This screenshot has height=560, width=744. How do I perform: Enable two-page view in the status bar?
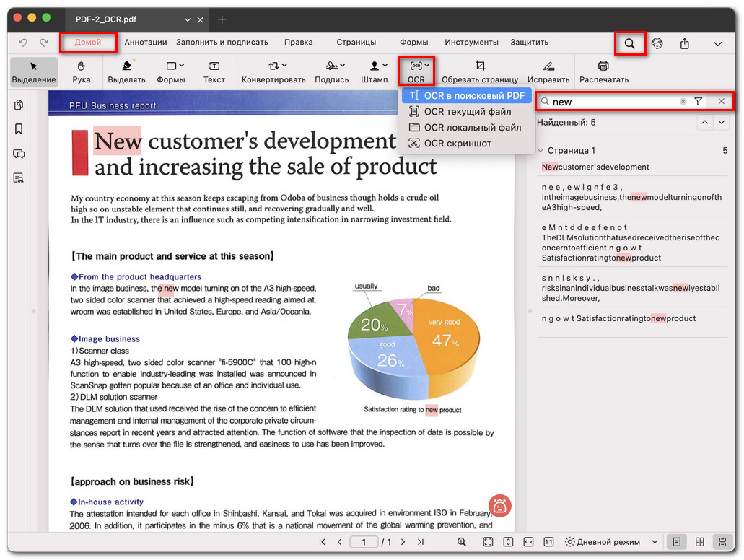(699, 542)
